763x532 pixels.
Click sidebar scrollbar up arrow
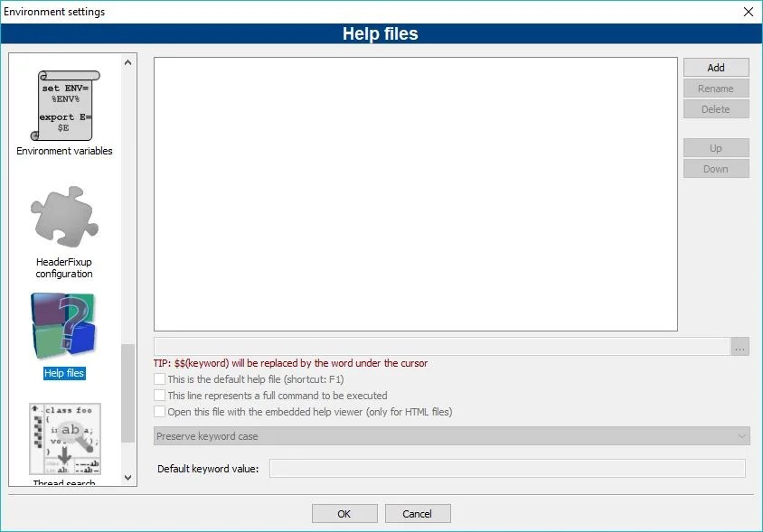(127, 60)
